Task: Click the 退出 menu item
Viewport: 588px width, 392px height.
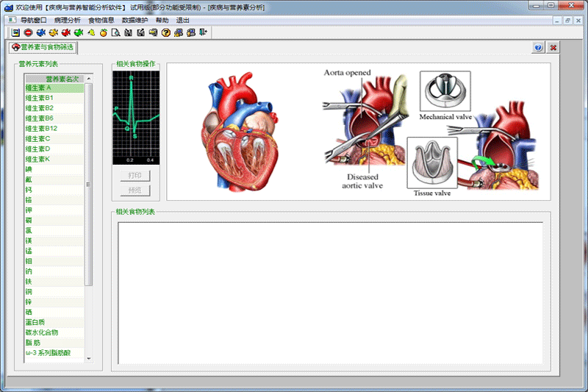Action: click(183, 20)
